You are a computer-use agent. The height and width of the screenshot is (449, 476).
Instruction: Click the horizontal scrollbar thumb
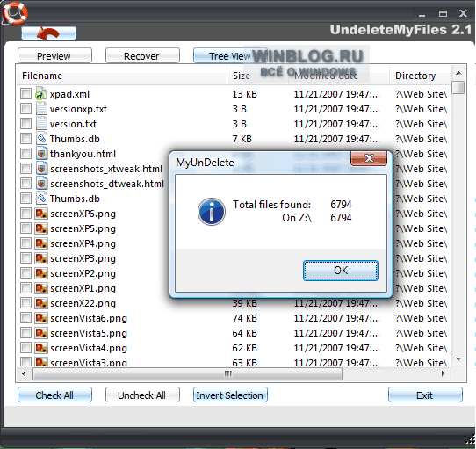point(187,373)
